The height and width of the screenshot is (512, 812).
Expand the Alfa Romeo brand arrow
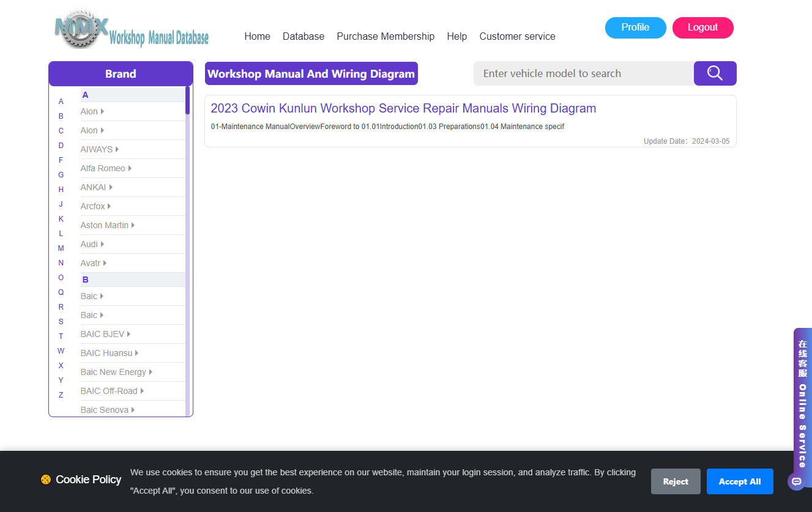coord(130,168)
